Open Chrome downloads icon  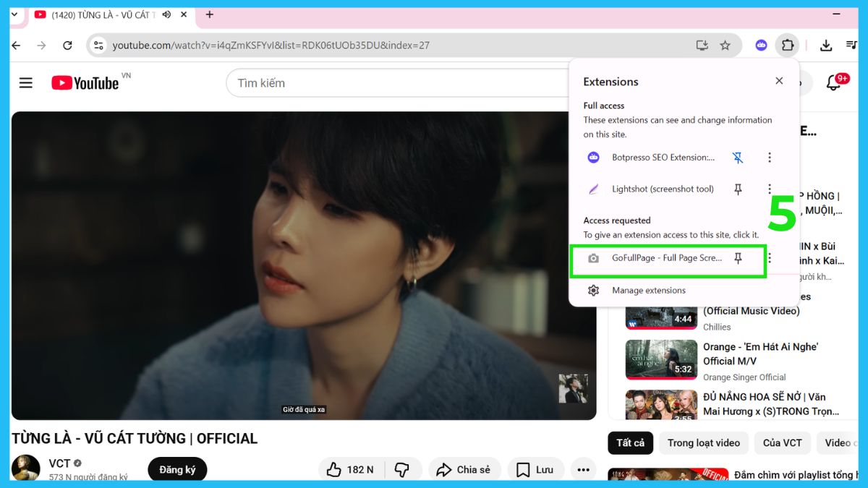click(x=826, y=46)
